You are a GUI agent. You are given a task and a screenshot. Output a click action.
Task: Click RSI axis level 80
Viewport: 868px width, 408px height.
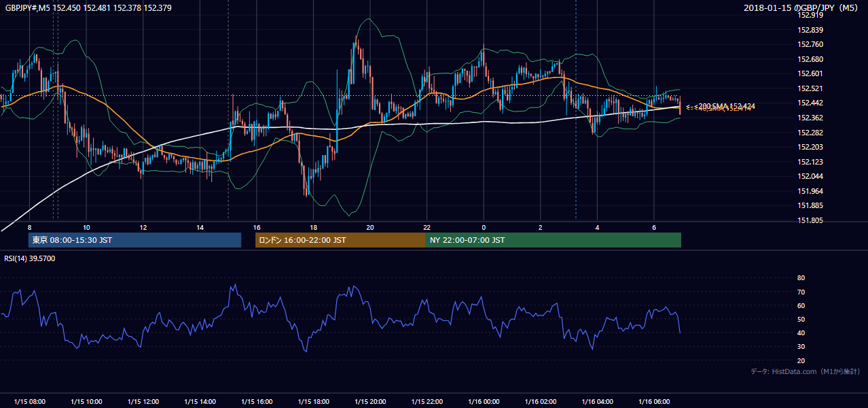click(x=801, y=278)
